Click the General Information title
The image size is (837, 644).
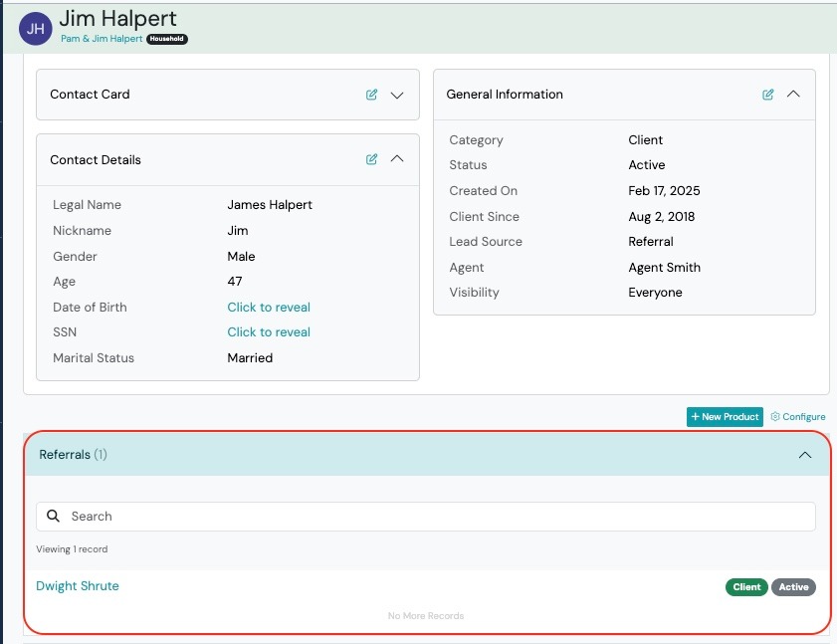coord(505,94)
